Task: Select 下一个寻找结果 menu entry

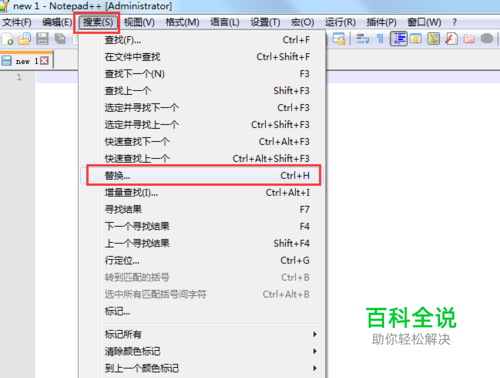Action: (203, 227)
